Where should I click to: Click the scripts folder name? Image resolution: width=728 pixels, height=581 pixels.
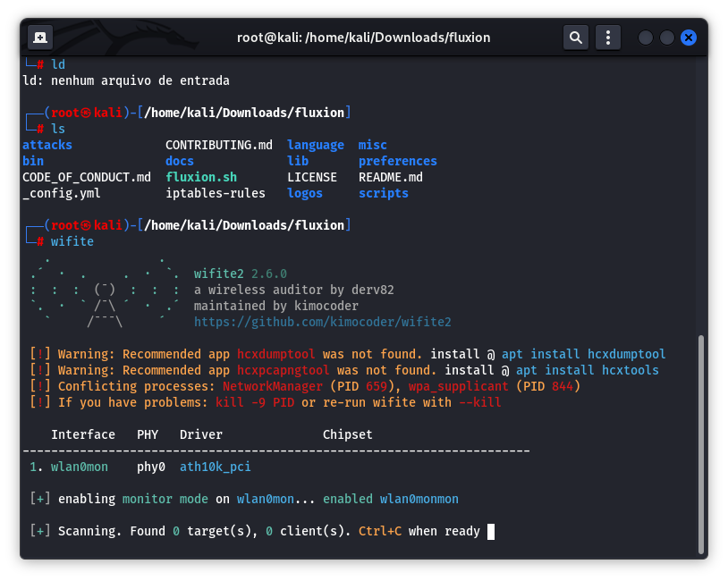coord(383,193)
